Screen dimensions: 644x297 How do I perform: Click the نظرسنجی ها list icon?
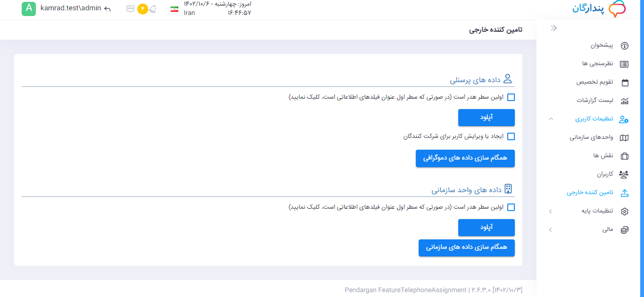click(625, 64)
